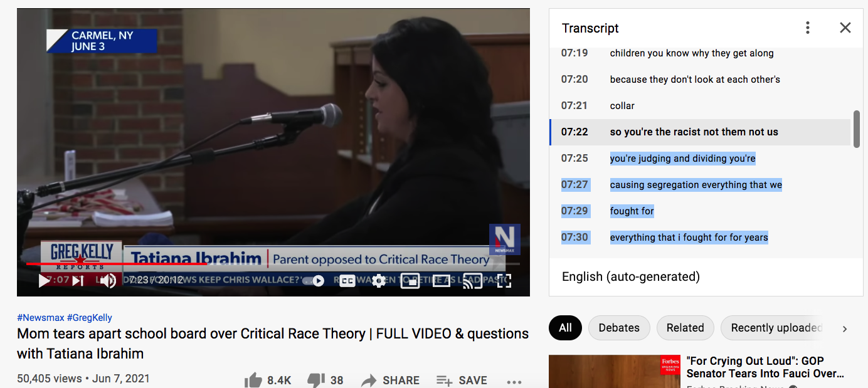The image size is (868, 388).
Task: Click the 07:30 transcript timestamp
Action: [x=574, y=238]
